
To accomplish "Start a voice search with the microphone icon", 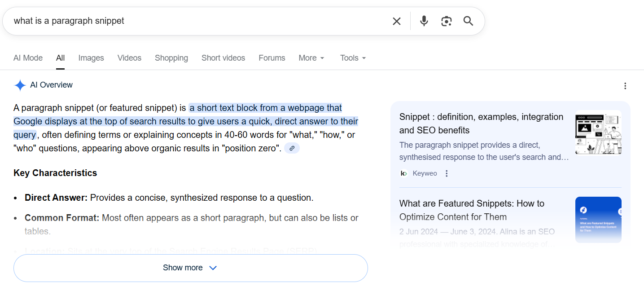I will tap(424, 21).
